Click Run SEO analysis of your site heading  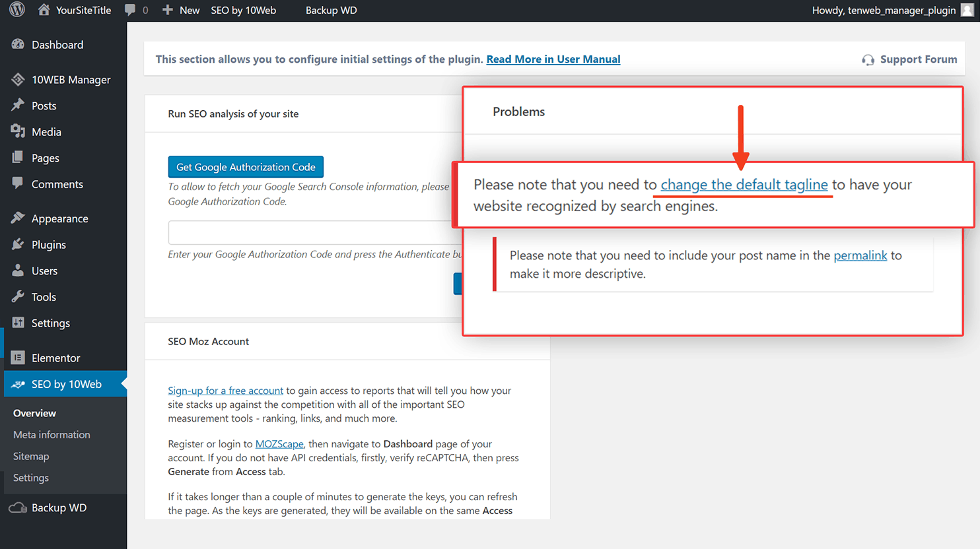click(233, 113)
